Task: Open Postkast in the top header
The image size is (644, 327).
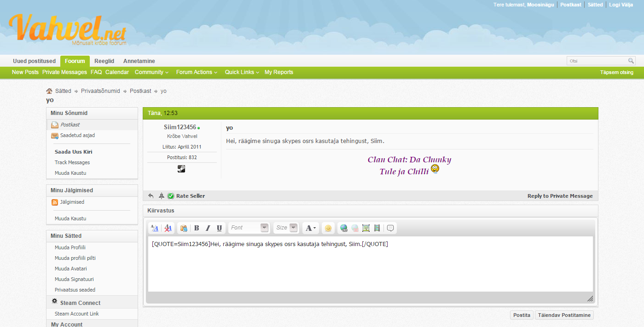Action: [x=571, y=5]
